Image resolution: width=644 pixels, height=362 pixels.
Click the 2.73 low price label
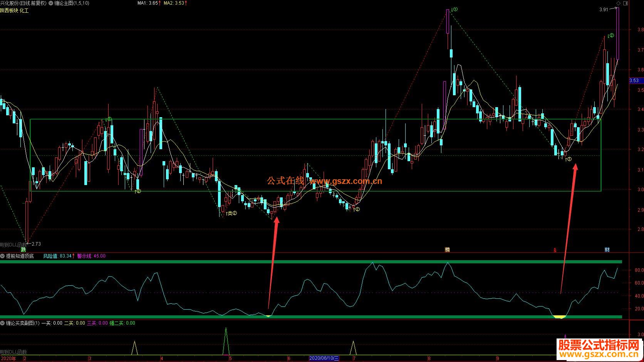(36, 244)
